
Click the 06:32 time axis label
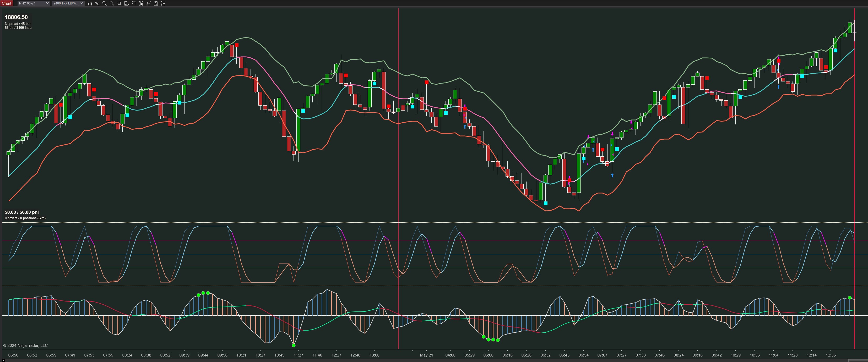click(546, 355)
